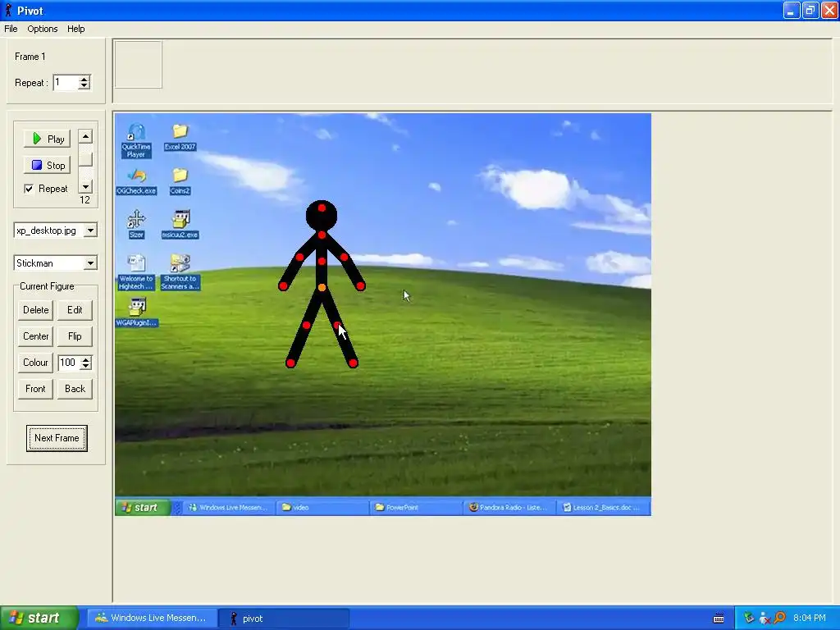Click the Messenger signed-out tray icon
840x630 pixels.
tap(765, 619)
